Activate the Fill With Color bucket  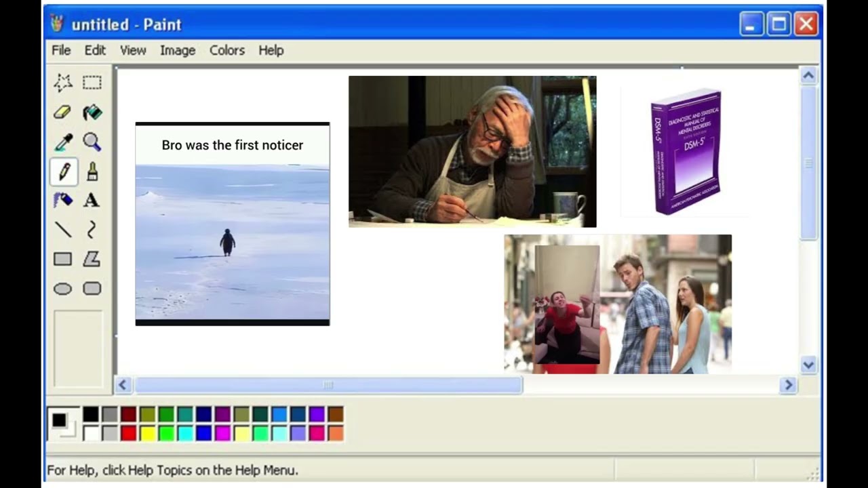point(92,112)
